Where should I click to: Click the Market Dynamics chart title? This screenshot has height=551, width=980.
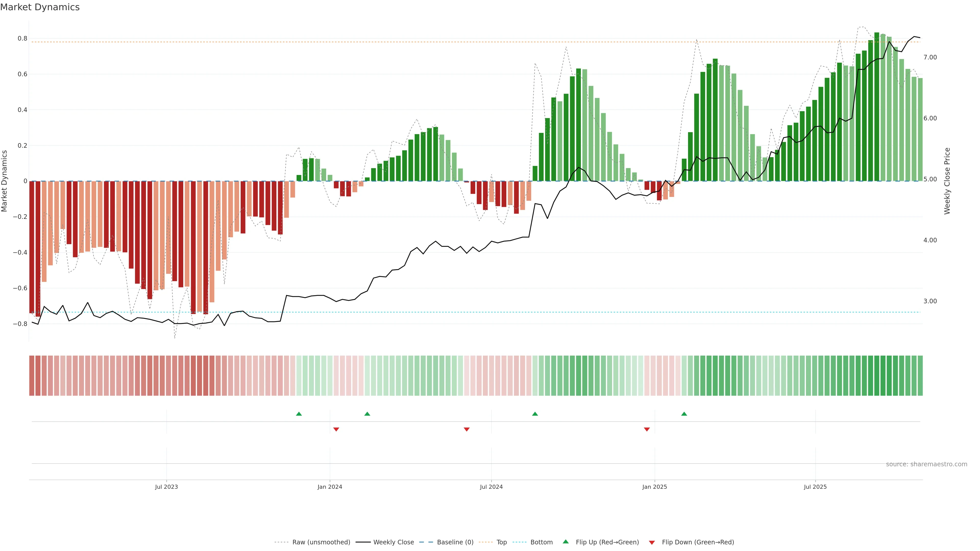[40, 7]
